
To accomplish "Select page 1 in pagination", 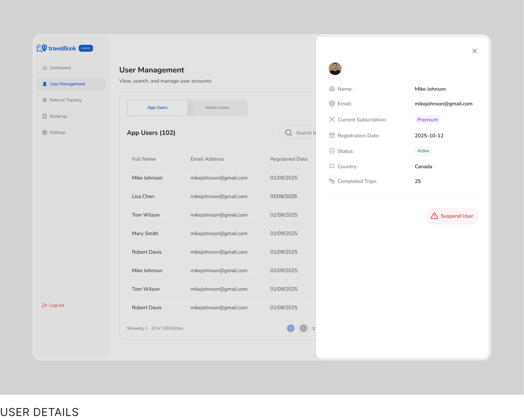I will pyautogui.click(x=303, y=328).
